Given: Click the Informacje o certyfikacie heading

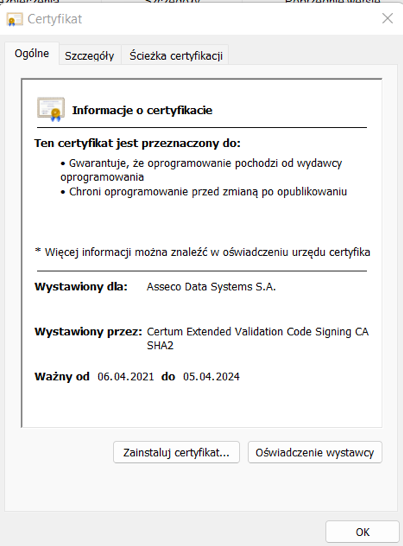Looking at the screenshot, I should tap(142, 110).
